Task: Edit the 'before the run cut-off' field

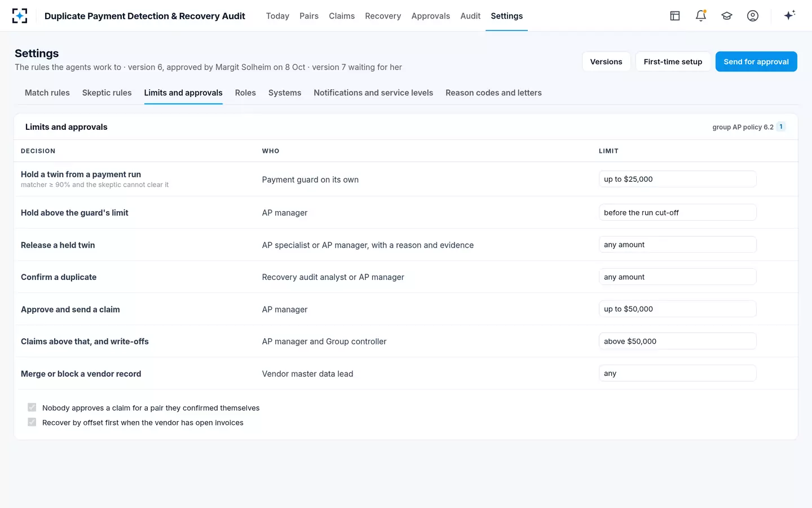Action: pyautogui.click(x=677, y=212)
